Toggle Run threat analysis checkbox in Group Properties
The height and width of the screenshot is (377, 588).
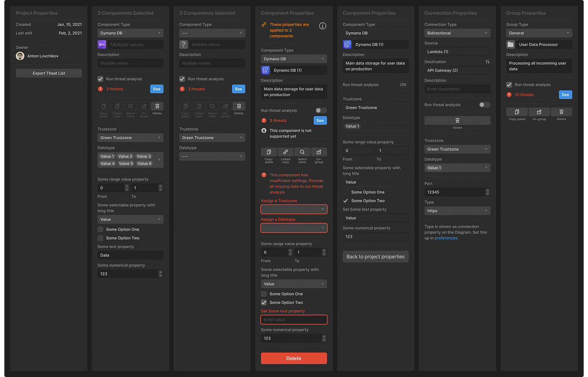coord(509,84)
